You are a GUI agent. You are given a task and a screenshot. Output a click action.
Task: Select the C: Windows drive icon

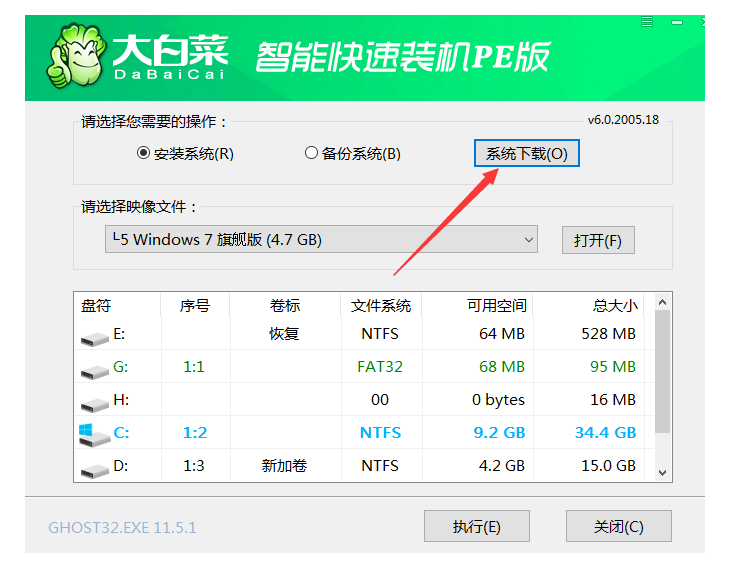pyautogui.click(x=94, y=435)
